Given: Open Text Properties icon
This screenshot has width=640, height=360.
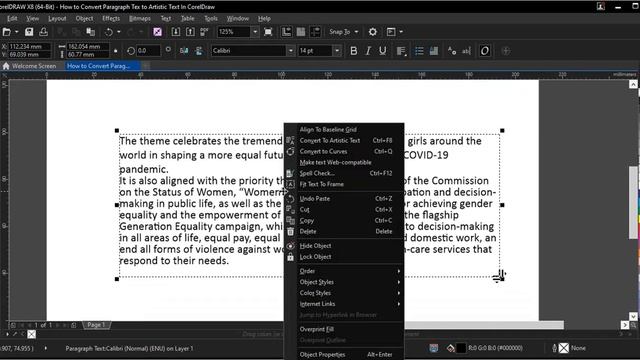Looking at the screenshot, I should point(452,51).
